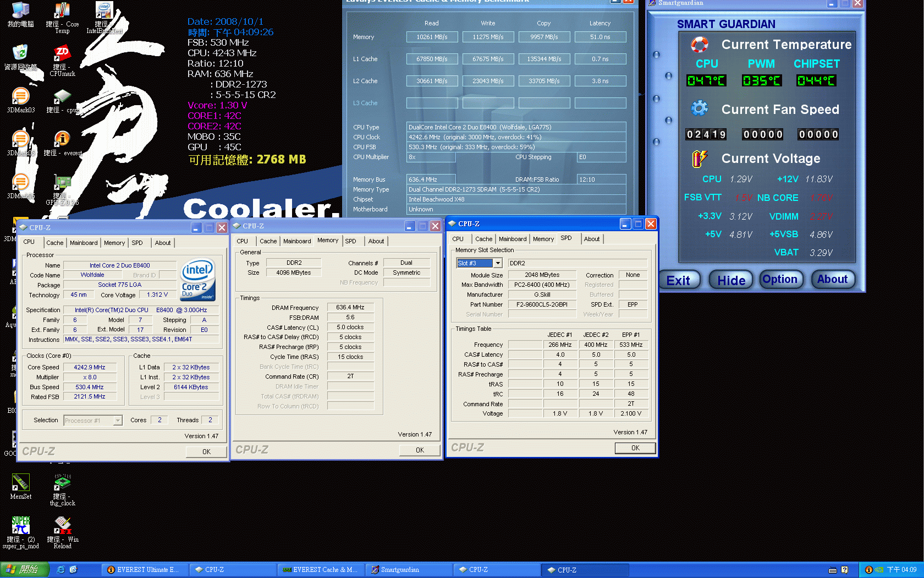Click the Memory Read 10261 MB/s value
The height and width of the screenshot is (578, 924).
click(432, 37)
